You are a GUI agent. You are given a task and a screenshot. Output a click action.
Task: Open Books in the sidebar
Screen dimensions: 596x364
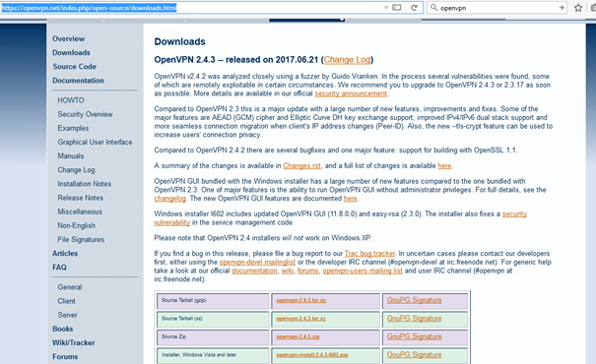click(62, 329)
